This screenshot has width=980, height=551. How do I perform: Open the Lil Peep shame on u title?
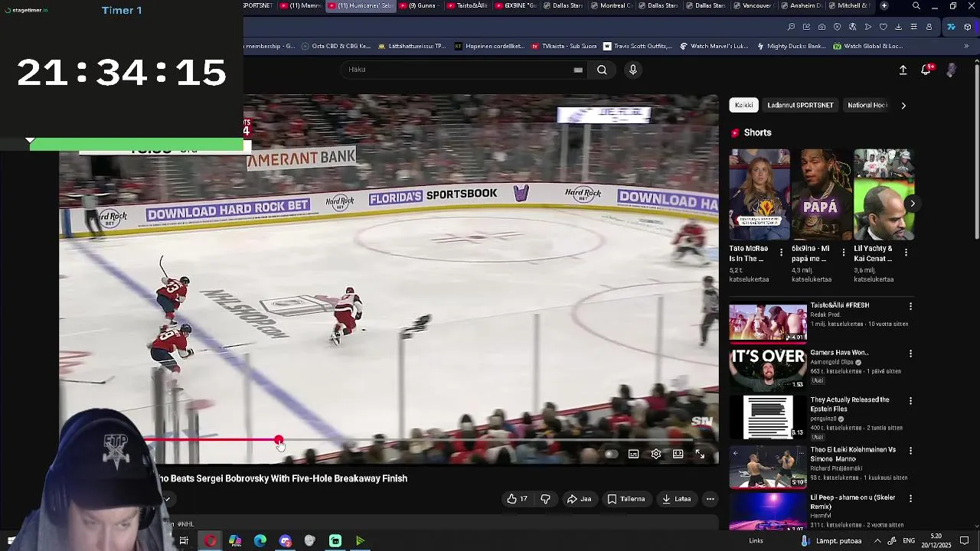[x=853, y=502]
